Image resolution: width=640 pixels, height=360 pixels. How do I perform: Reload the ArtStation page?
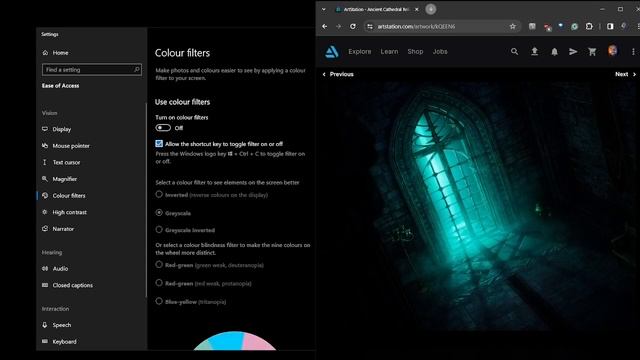(x=353, y=26)
